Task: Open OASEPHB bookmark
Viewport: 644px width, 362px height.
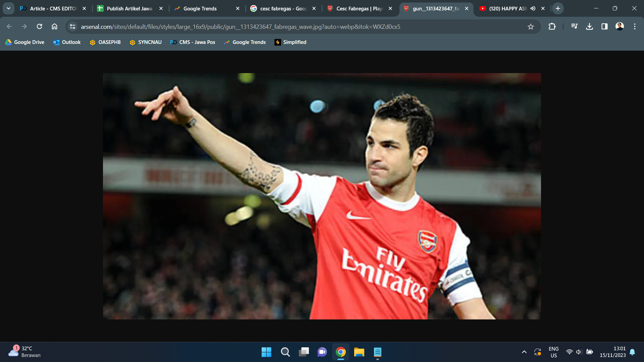Action: point(105,42)
